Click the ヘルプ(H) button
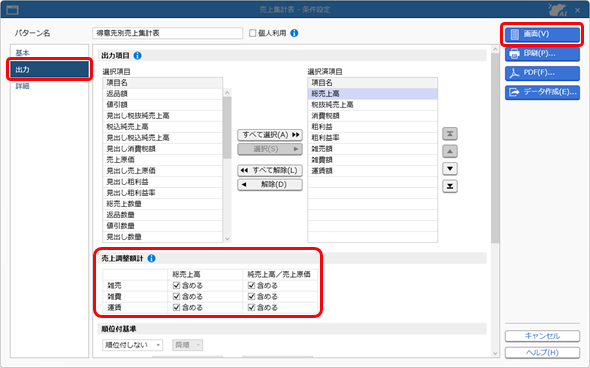The height and width of the screenshot is (368, 590). tap(542, 353)
